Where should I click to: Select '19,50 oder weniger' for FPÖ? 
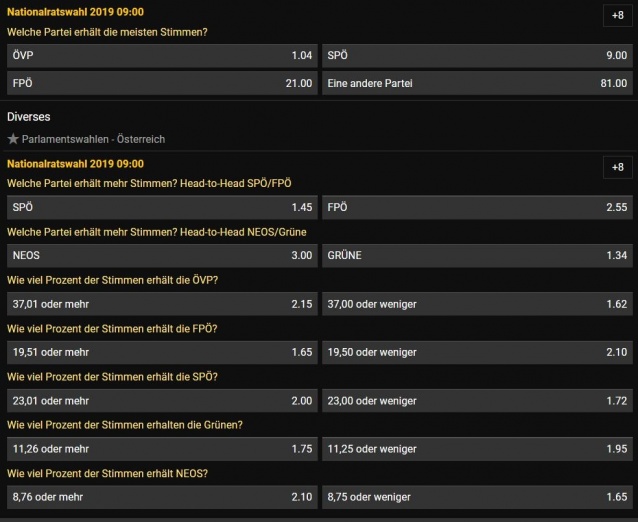coord(477,352)
